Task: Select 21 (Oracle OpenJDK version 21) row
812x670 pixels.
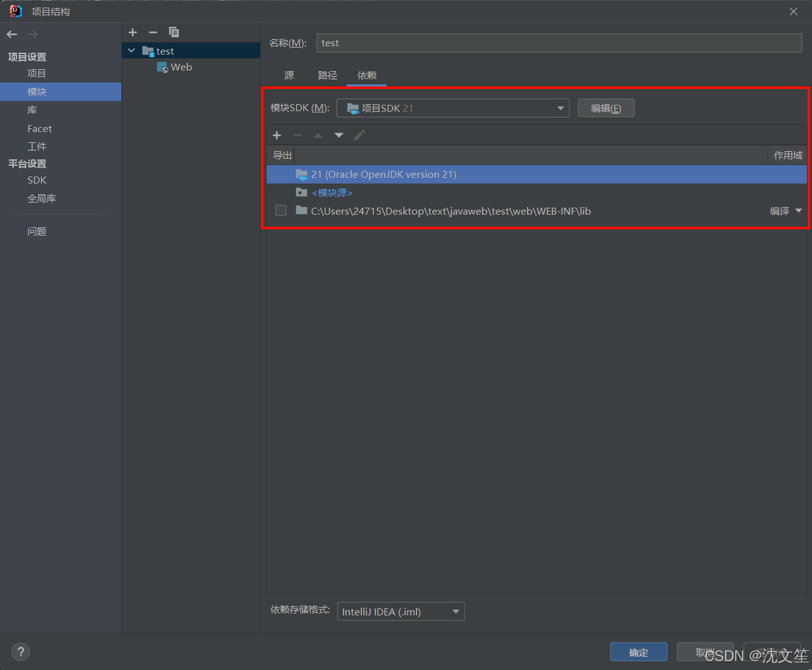Action: tap(536, 175)
